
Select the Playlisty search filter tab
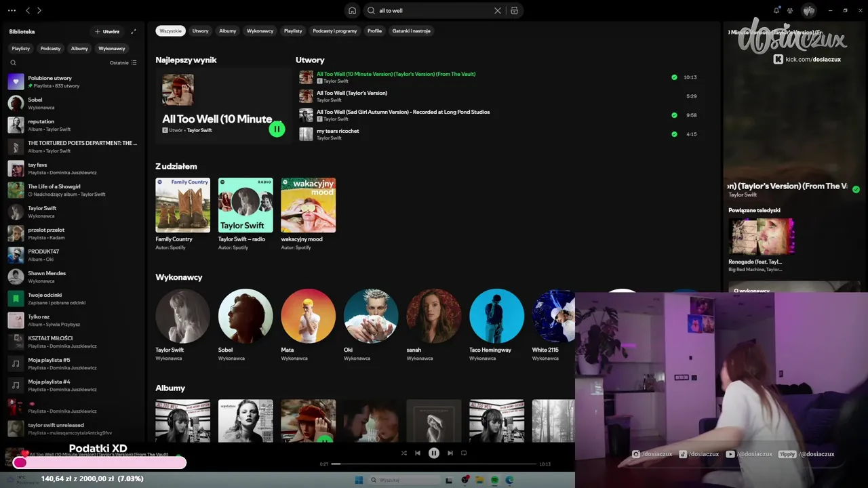[293, 30]
